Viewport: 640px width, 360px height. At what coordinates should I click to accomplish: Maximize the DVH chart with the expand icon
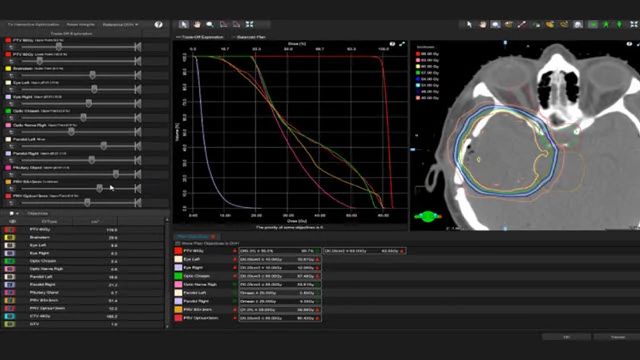pos(402,44)
